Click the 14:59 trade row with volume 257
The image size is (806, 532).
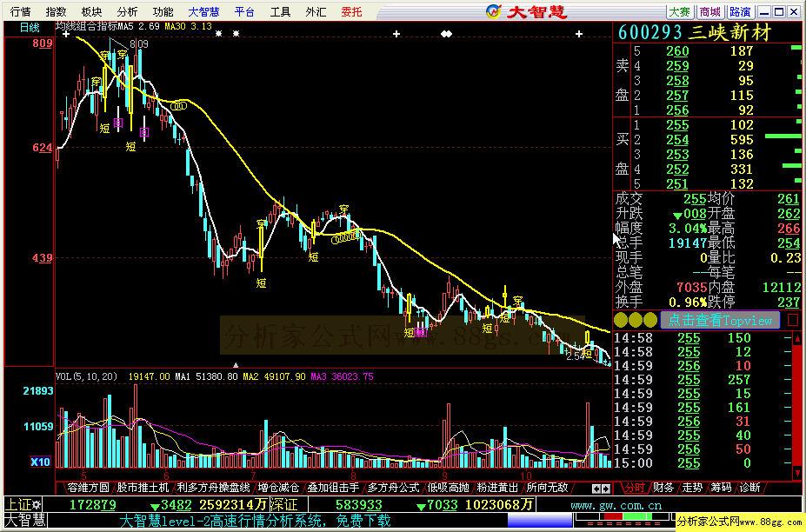click(x=703, y=380)
